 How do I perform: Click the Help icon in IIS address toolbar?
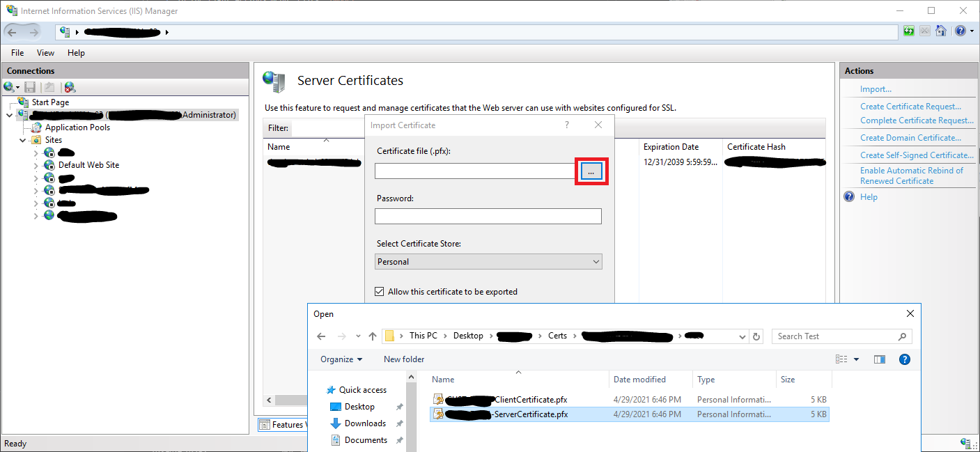961,31
